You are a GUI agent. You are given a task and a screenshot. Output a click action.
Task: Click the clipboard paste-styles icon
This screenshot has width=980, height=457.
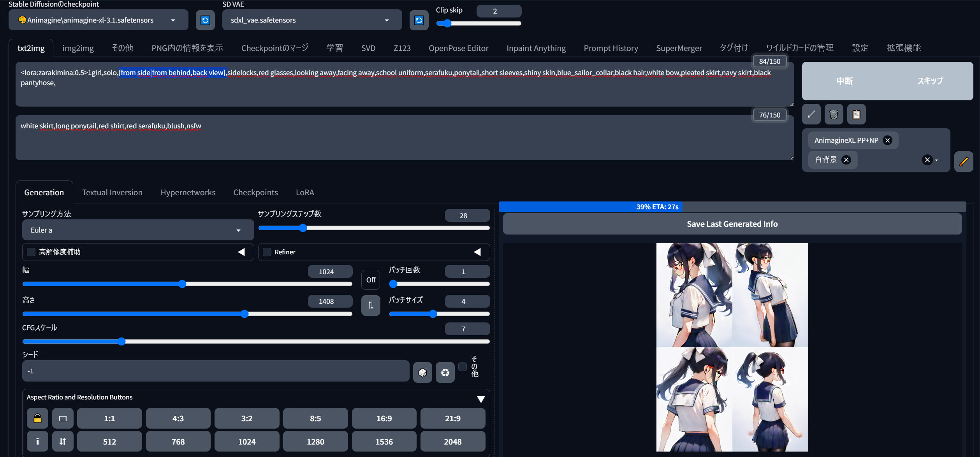click(856, 114)
